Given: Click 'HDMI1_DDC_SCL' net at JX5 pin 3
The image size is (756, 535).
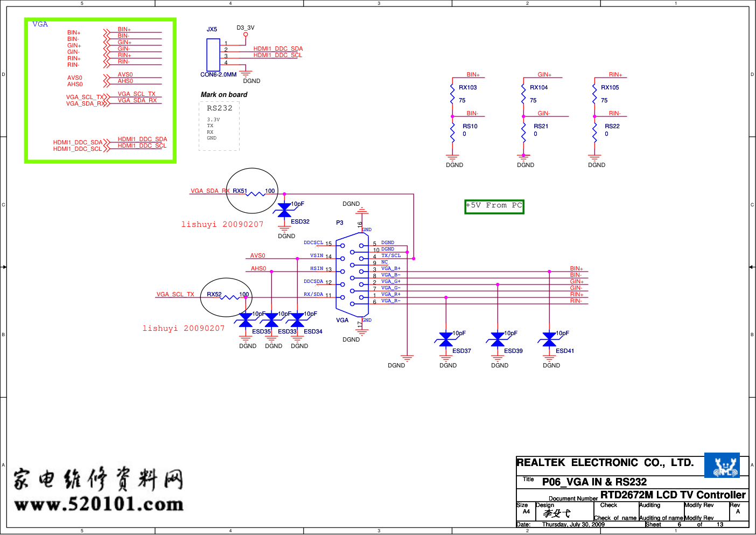Looking at the screenshot, I should [x=278, y=55].
